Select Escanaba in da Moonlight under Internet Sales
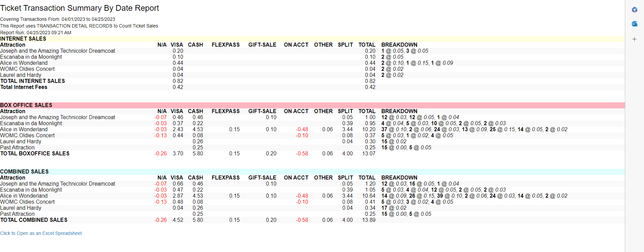The width and height of the screenshot is (644, 252). coord(31,57)
